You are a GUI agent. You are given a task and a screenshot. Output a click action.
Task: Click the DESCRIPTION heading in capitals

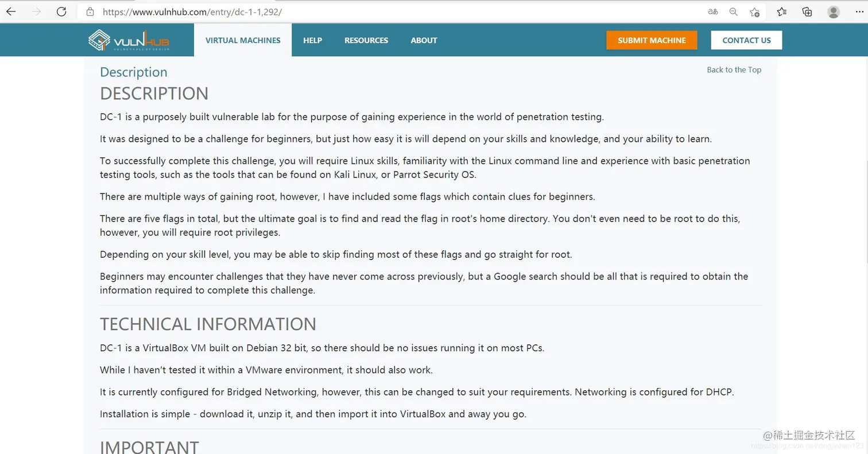154,94
